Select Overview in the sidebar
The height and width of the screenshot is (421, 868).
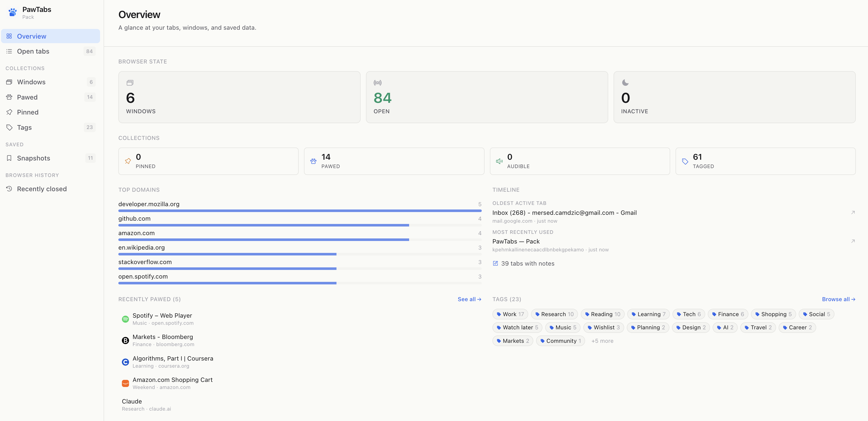51,36
